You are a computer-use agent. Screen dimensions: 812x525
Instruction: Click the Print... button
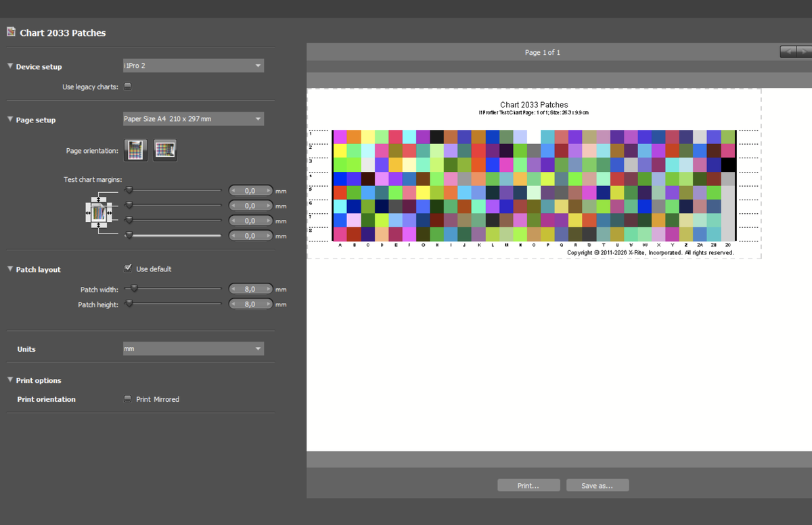pyautogui.click(x=528, y=485)
